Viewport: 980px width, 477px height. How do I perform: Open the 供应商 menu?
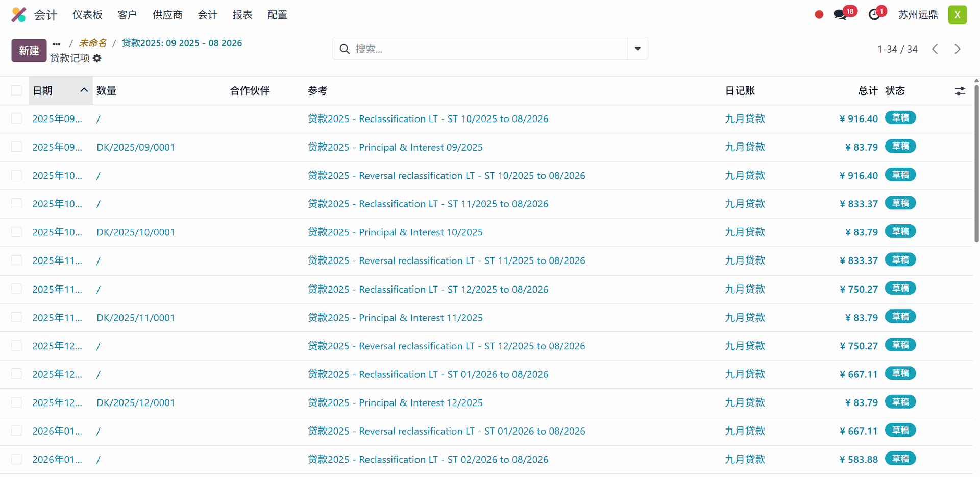click(167, 15)
